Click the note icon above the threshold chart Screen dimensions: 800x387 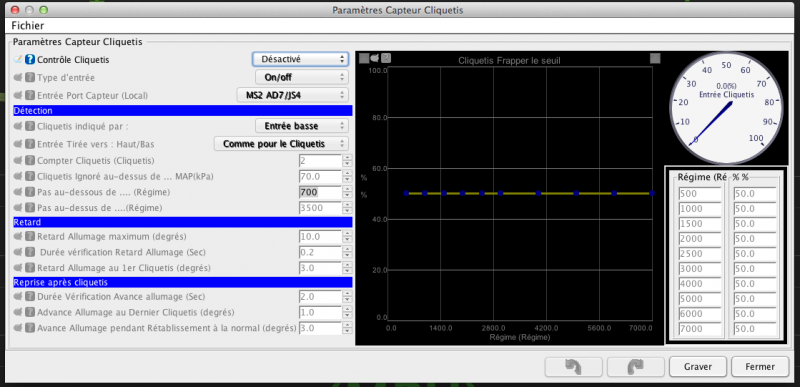point(376,58)
